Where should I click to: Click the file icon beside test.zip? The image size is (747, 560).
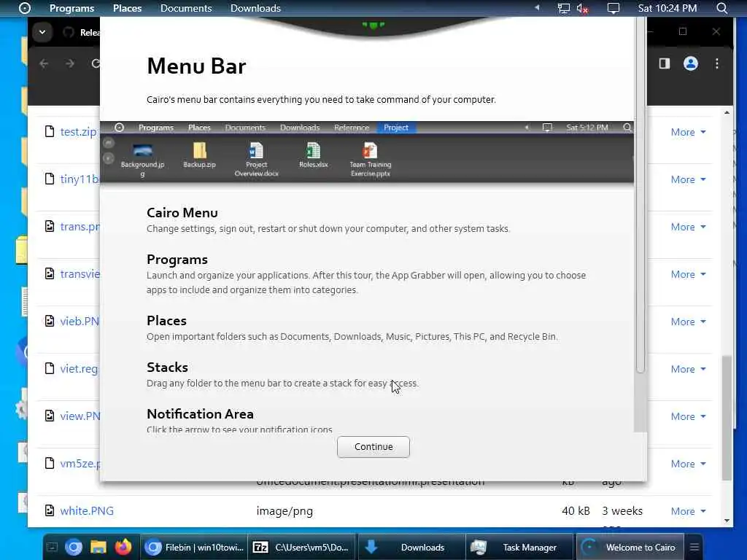50,131
